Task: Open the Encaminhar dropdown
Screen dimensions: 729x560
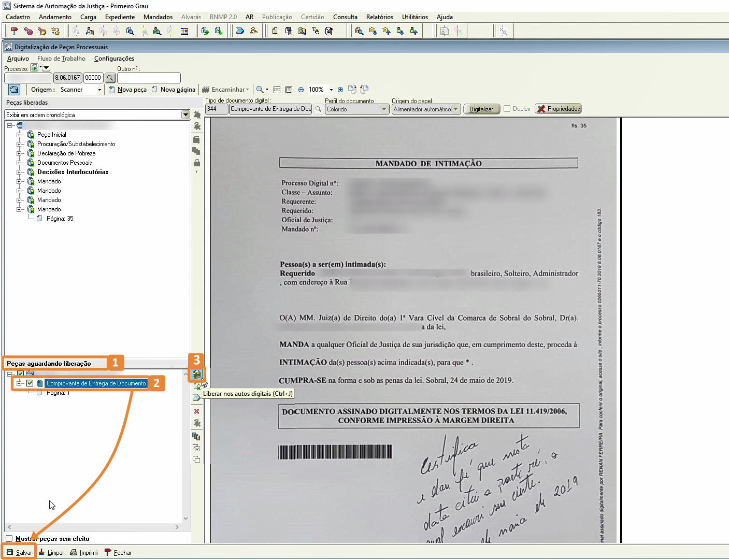Action: [226, 90]
